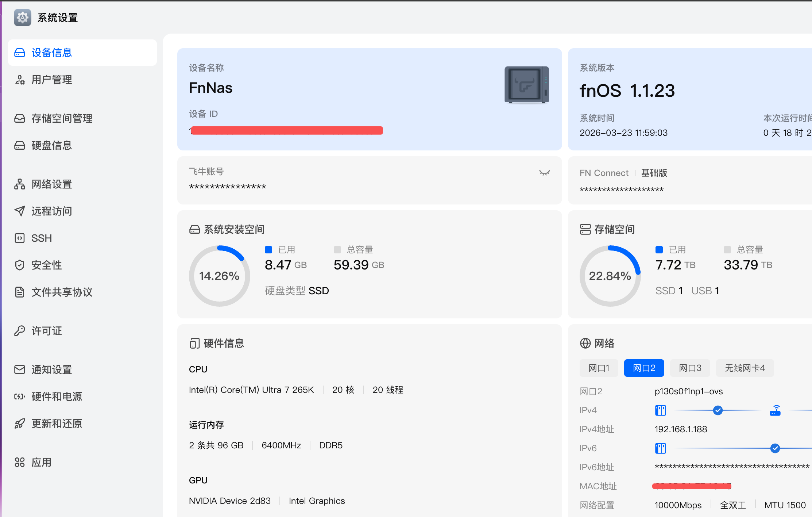
Task: Open 通知设置 envelope icon
Action: pos(20,369)
